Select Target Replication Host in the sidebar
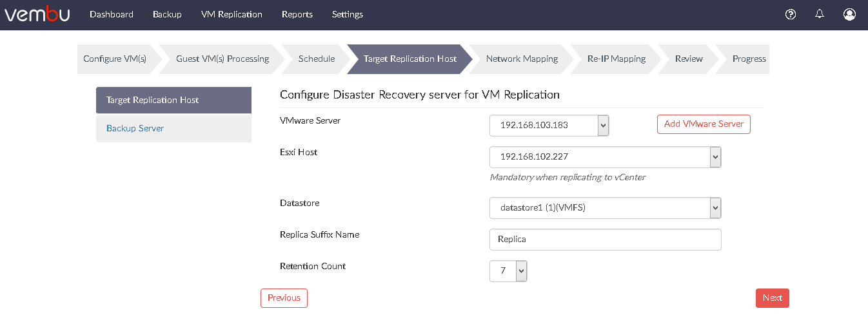This screenshot has width=868, height=331. pyautogui.click(x=173, y=100)
